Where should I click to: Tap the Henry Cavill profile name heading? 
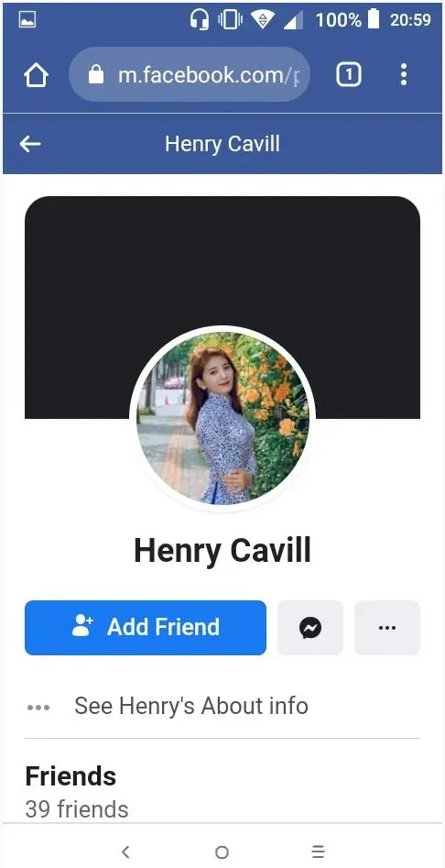222,551
